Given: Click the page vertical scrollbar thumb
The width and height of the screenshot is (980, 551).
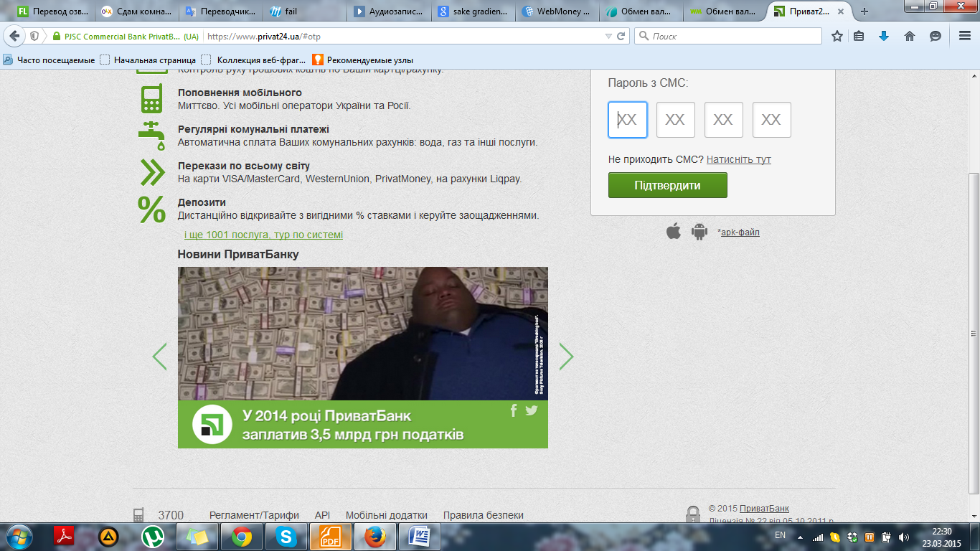Looking at the screenshot, I should point(974,334).
